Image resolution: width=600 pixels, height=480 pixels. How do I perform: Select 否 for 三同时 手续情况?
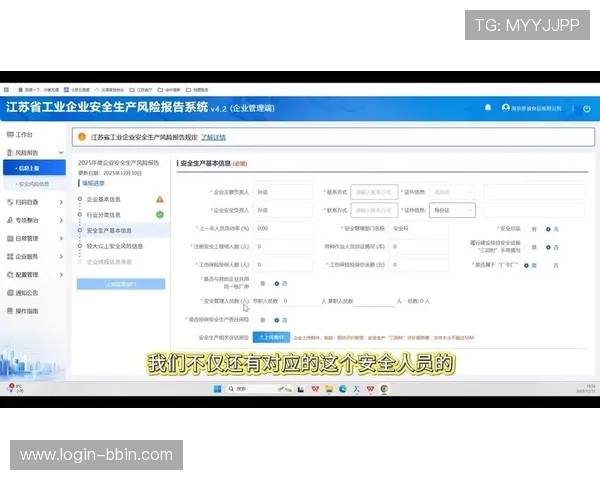point(548,247)
